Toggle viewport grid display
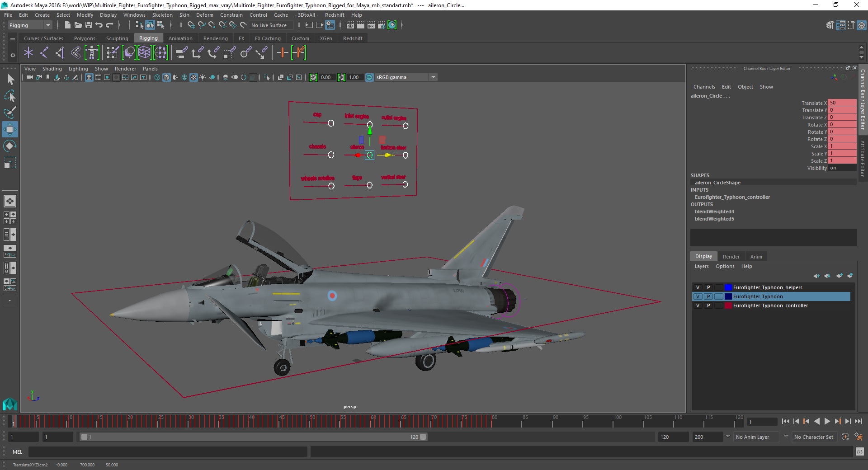 coord(89,77)
